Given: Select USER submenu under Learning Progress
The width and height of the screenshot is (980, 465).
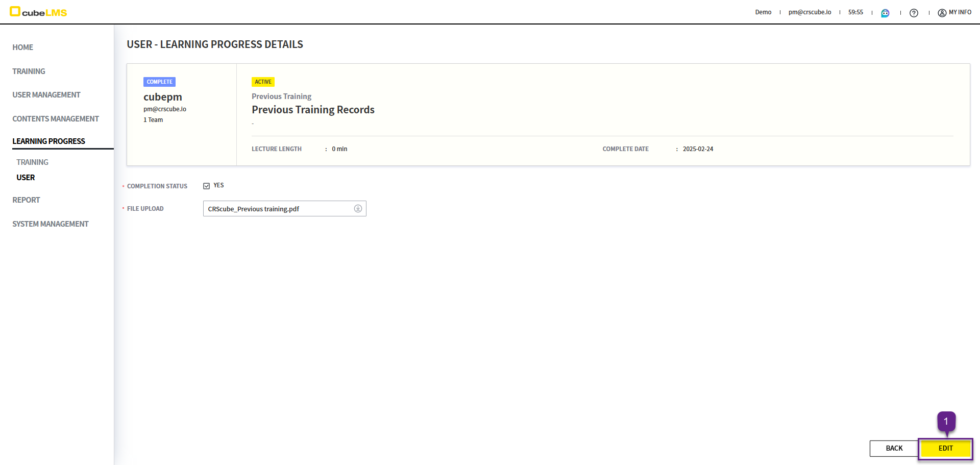Looking at the screenshot, I should 26,178.
